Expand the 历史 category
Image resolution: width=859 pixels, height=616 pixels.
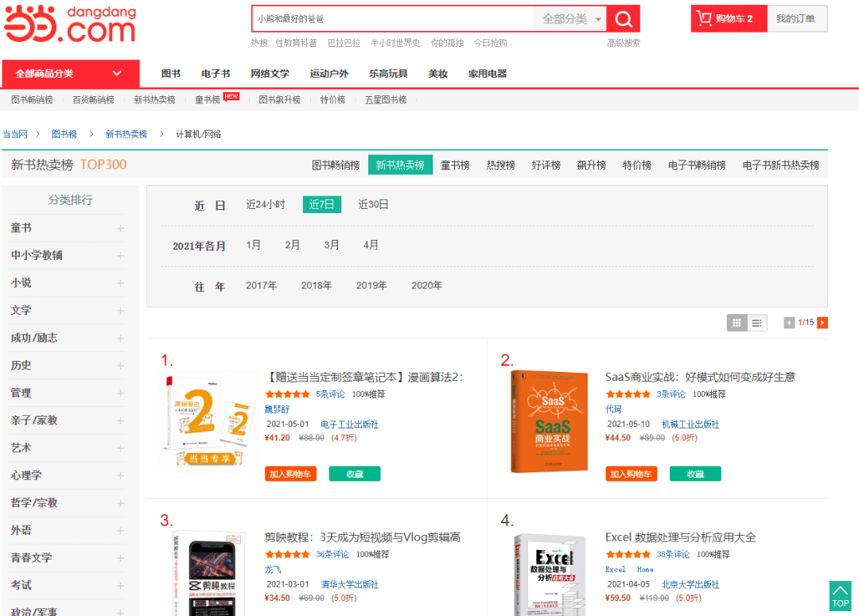click(120, 366)
